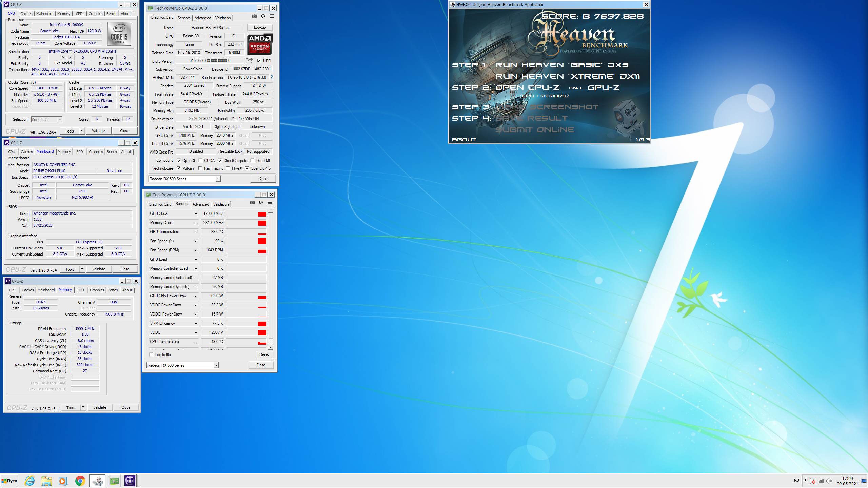The height and width of the screenshot is (488, 868).
Task: Open the Validation tab in the GPU-Z Sensors window
Action: tap(221, 204)
